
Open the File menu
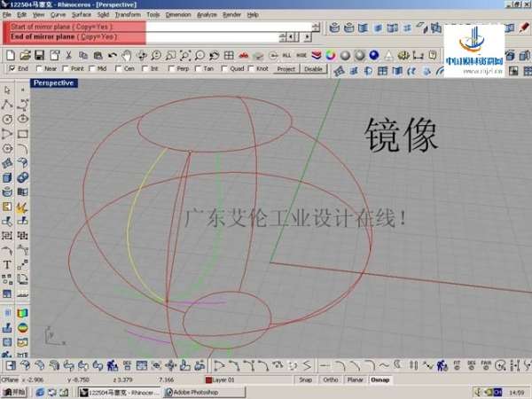point(7,14)
